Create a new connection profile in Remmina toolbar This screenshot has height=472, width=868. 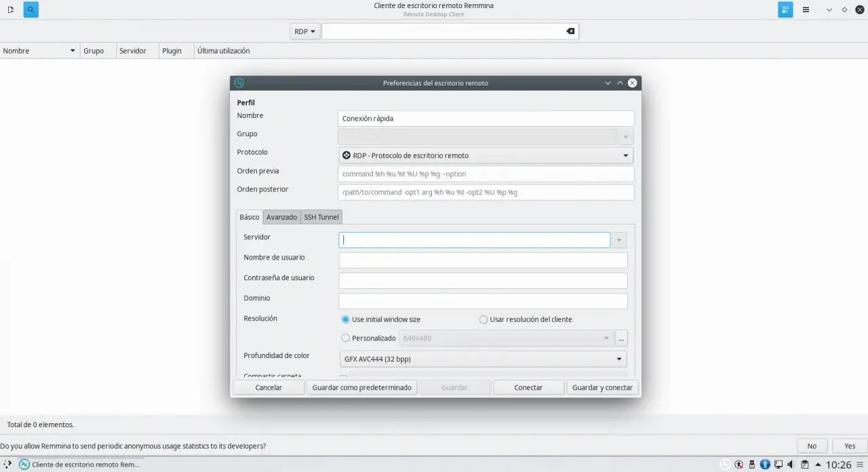tap(11, 9)
